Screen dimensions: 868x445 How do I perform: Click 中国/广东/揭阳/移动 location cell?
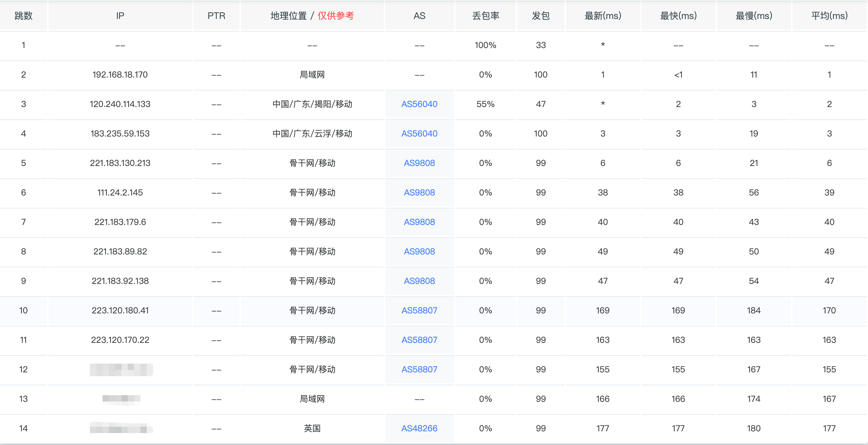tap(312, 104)
